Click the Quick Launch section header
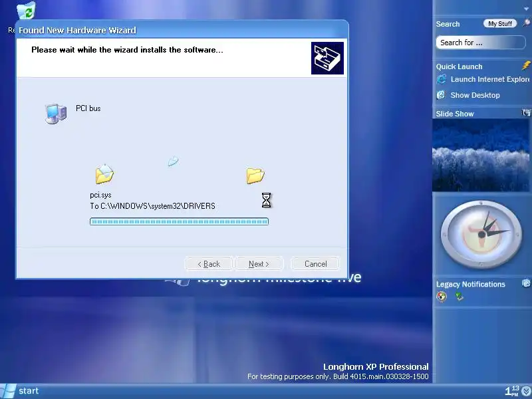This screenshot has height=399, width=532. (459, 66)
